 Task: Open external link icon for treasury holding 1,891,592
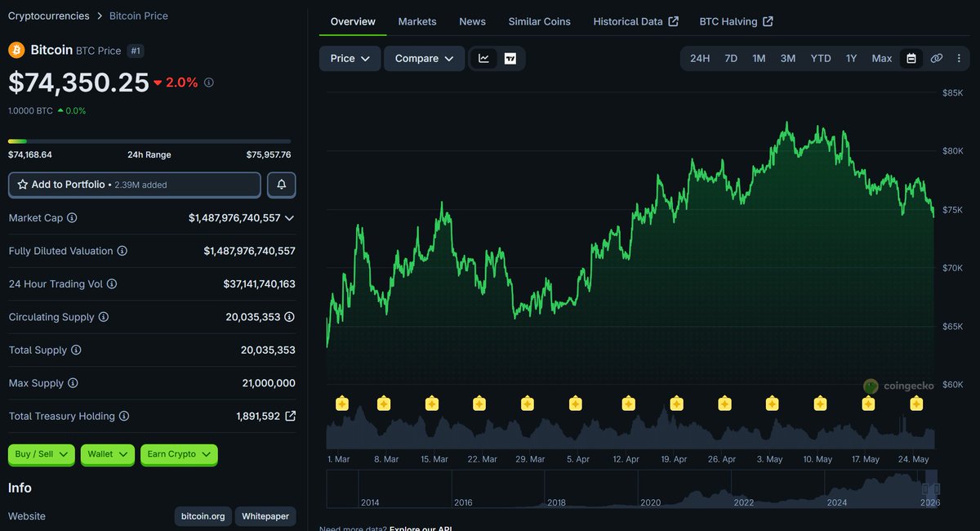tap(290, 416)
